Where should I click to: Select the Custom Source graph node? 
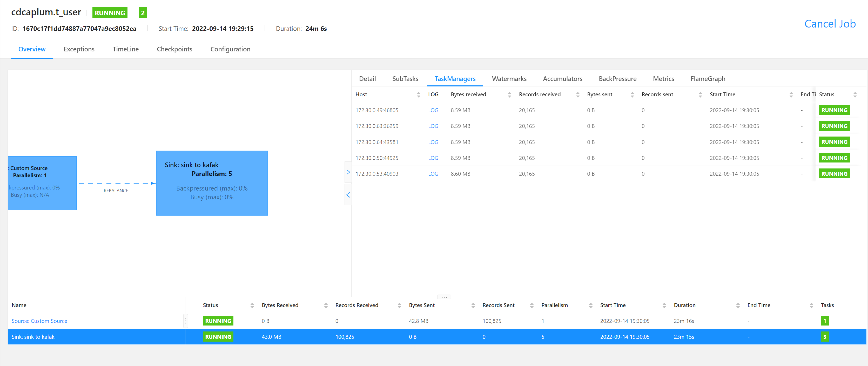(42, 183)
